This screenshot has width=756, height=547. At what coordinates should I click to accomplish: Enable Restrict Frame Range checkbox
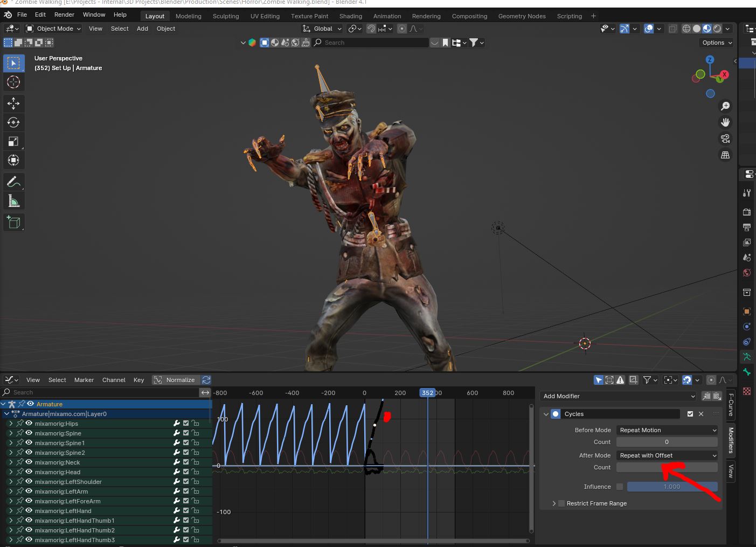click(561, 503)
